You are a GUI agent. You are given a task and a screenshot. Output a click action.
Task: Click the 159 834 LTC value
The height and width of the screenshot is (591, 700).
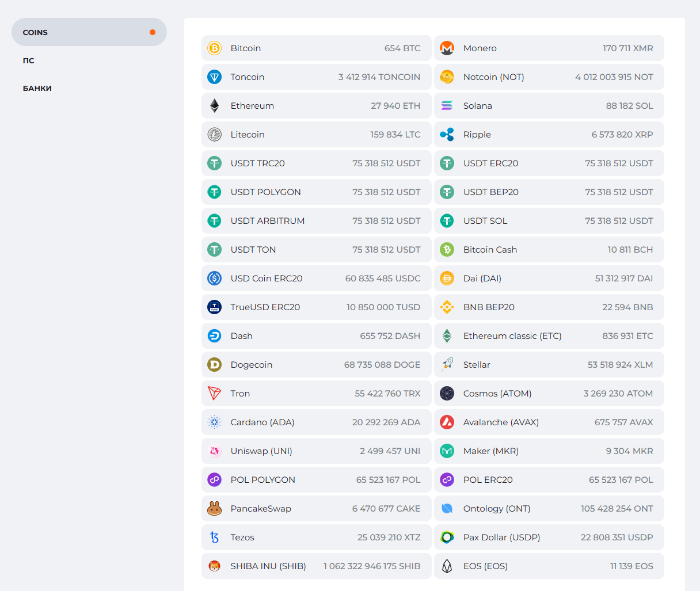395,135
